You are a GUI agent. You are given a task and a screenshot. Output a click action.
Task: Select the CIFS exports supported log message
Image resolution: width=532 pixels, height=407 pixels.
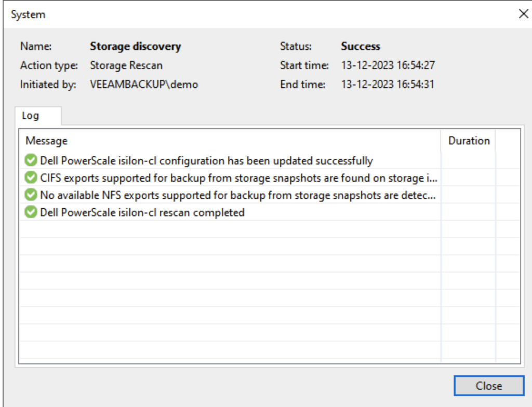point(239,178)
